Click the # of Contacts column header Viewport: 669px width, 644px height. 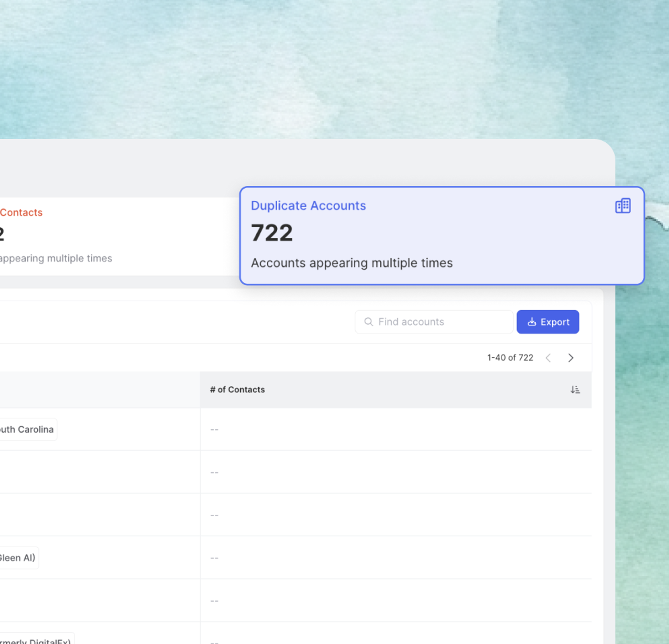point(237,389)
